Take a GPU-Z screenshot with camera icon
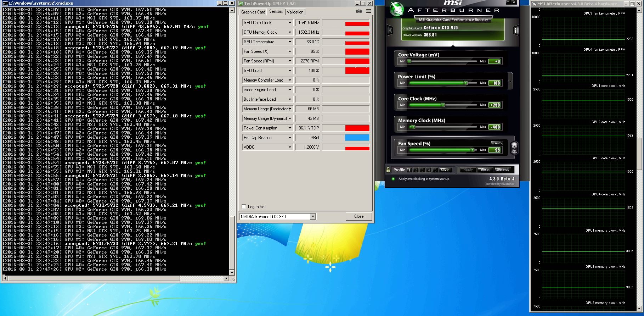The width and height of the screenshot is (644, 316). [x=359, y=11]
